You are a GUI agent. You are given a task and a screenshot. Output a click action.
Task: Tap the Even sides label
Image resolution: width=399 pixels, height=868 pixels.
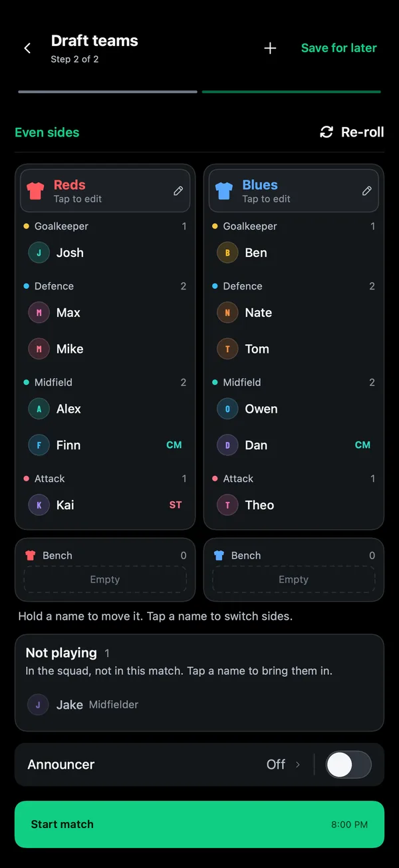47,132
